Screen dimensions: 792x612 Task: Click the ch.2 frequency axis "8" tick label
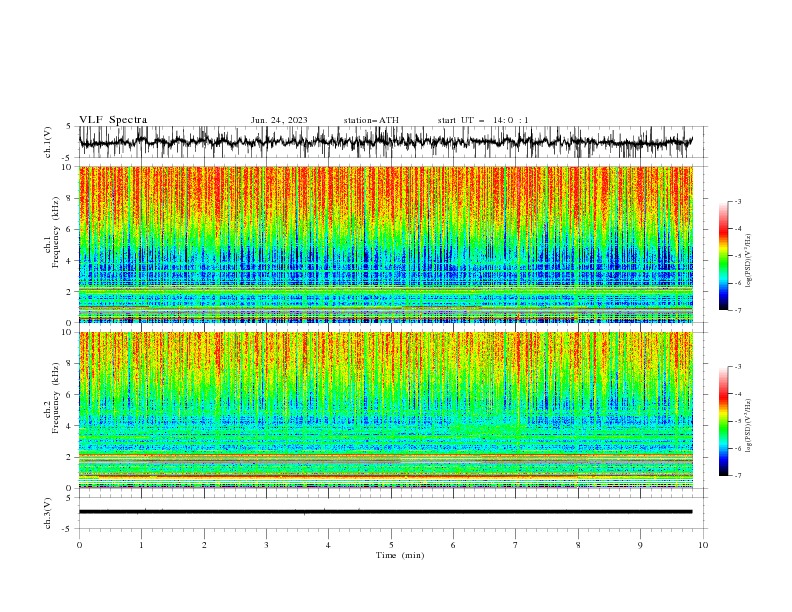pyautogui.click(x=70, y=364)
